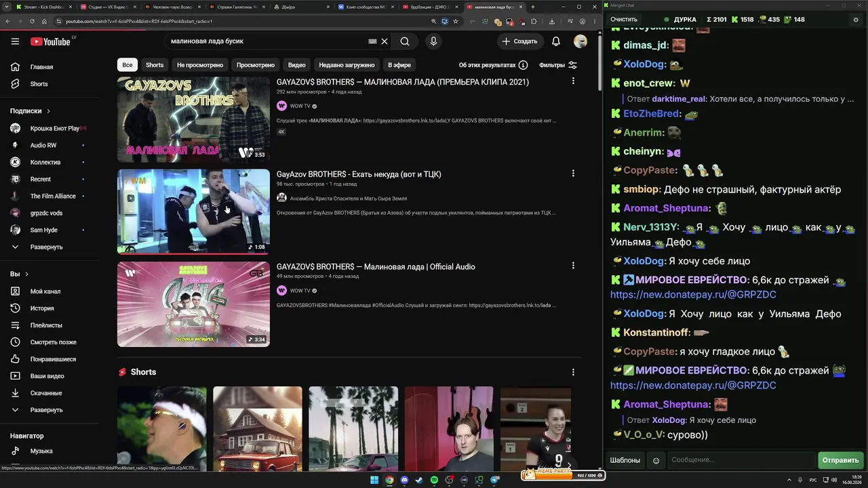The width and height of the screenshot is (868, 488).
Task: Open the on-screen keyboard in search box
Action: click(372, 41)
